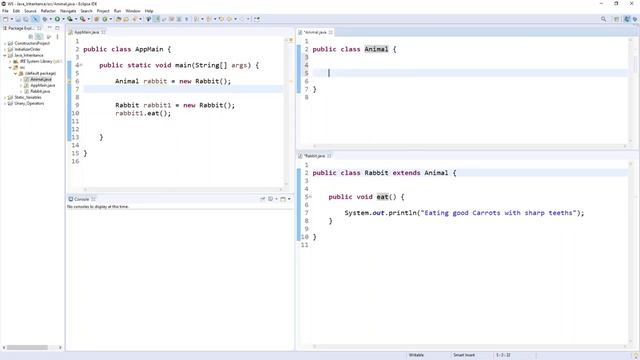Open the Refactor menu
The height and width of the screenshot is (360, 640).
(48, 11)
